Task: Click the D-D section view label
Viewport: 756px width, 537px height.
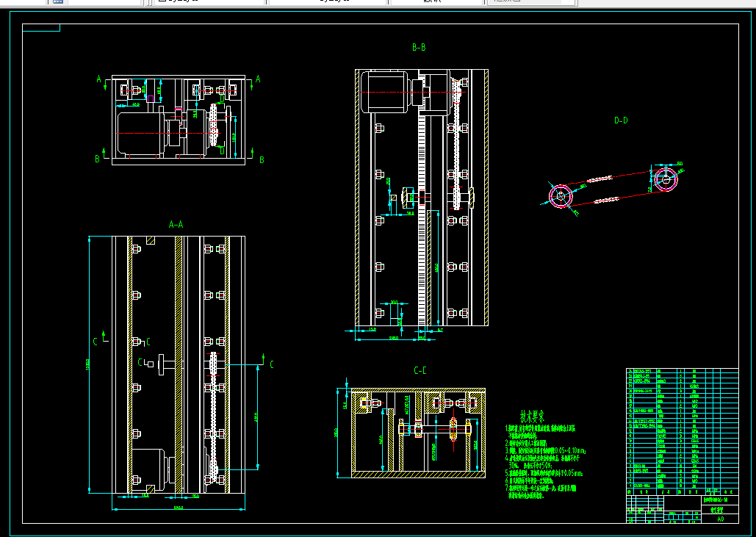Action: [x=621, y=120]
